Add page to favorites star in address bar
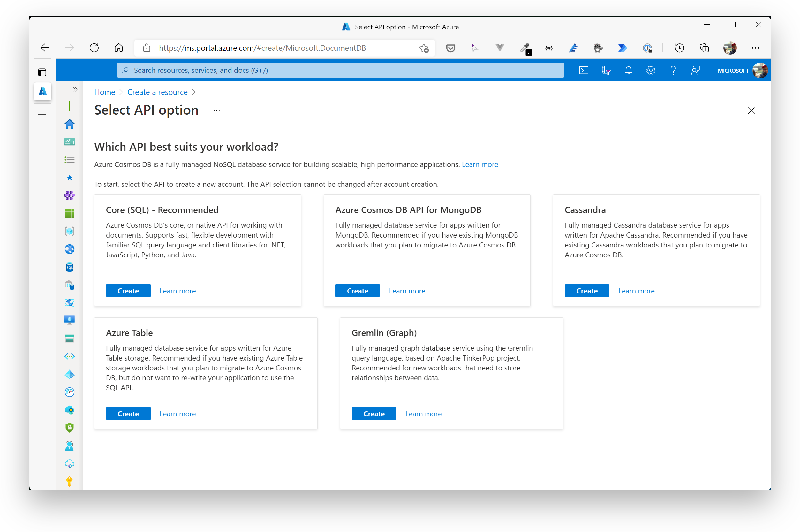This screenshot has height=532, width=800. pyautogui.click(x=424, y=48)
